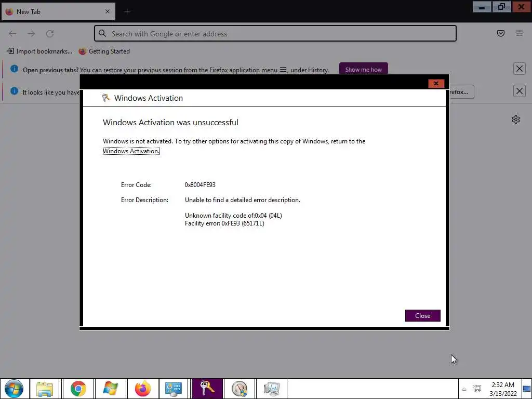Open Save to Pocket icon in Firefox
This screenshot has height=399, width=532.
[500, 33]
